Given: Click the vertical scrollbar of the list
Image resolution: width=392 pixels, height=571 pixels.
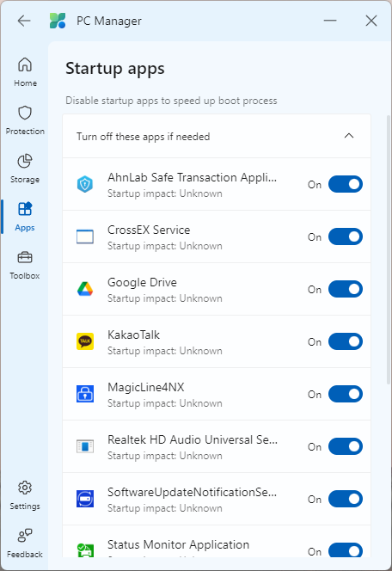Looking at the screenshot, I should [388, 249].
